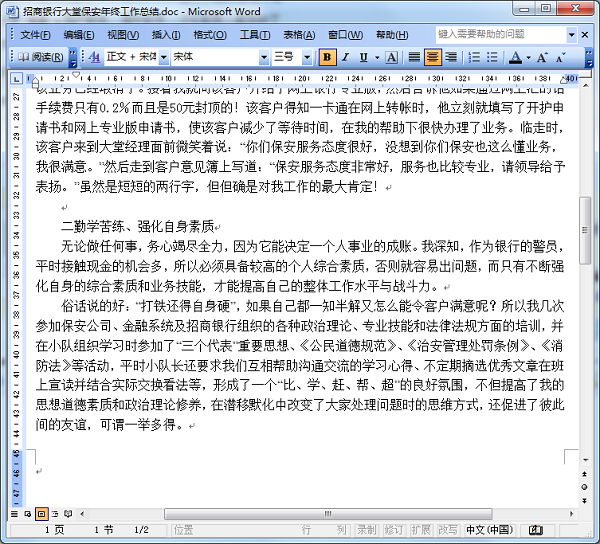Open the 视图(V) menu
The image size is (600, 544).
click(123, 35)
